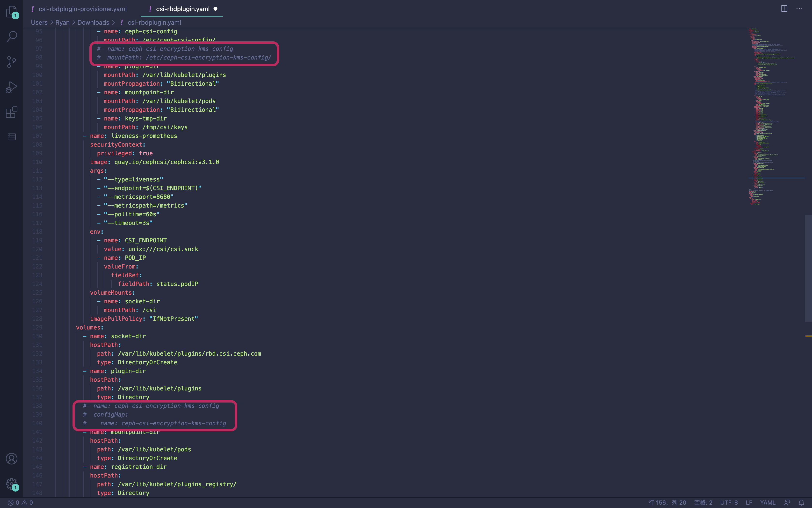
Task: Click path /var/lib/kubelet/plugins_registry/
Action: click(x=177, y=484)
